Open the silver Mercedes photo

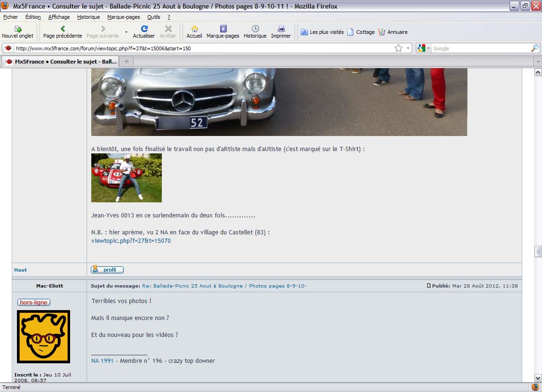coord(279,102)
